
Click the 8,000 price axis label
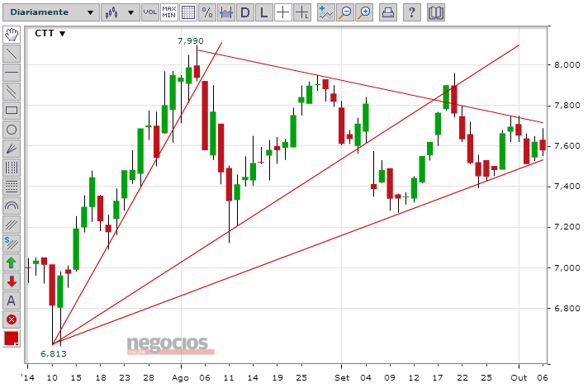567,65
